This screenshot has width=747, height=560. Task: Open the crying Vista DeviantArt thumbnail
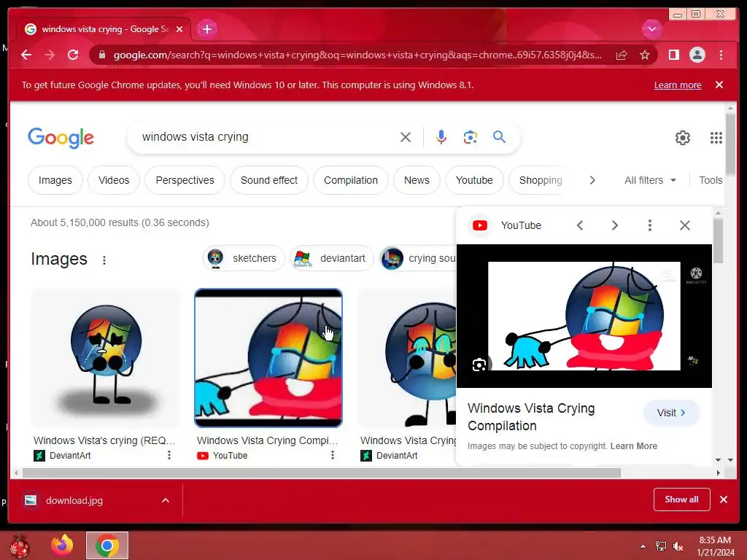[x=105, y=357]
